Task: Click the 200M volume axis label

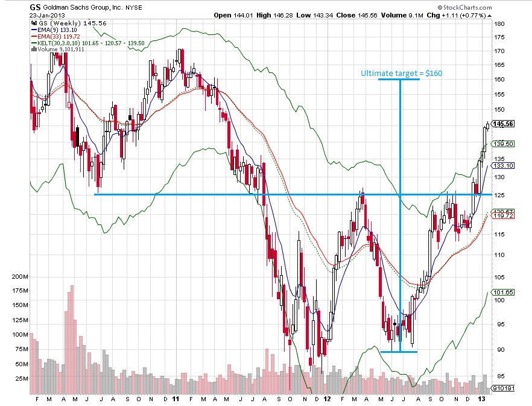Action: coord(20,277)
